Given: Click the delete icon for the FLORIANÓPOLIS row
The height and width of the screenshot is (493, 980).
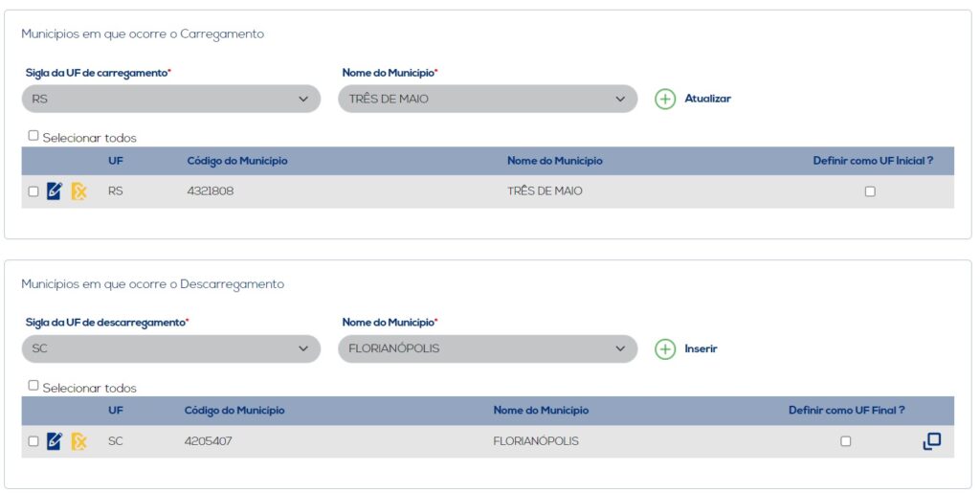Looking at the screenshot, I should tap(79, 441).
